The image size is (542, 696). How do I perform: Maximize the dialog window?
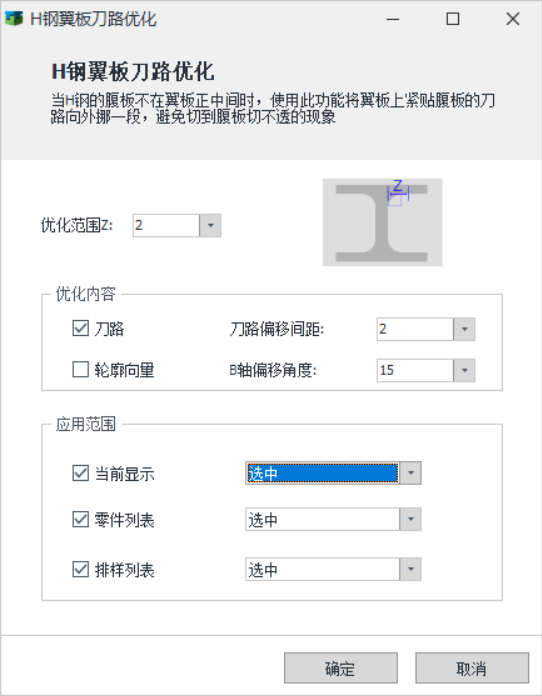453,19
